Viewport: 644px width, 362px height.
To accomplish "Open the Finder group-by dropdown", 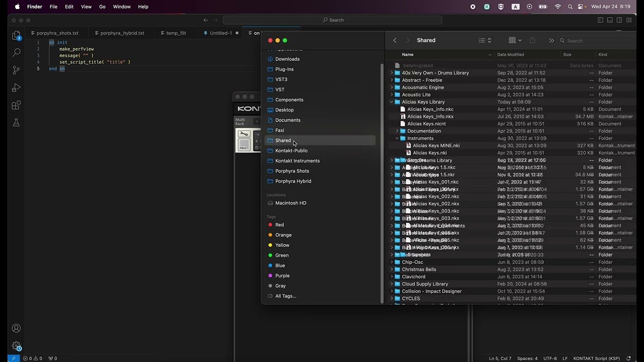I will coord(515,40).
